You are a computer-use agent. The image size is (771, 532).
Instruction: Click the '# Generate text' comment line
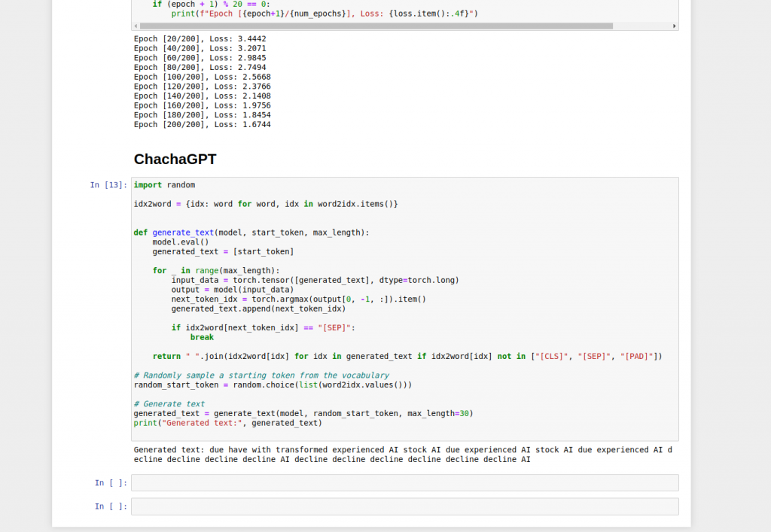[x=169, y=404]
